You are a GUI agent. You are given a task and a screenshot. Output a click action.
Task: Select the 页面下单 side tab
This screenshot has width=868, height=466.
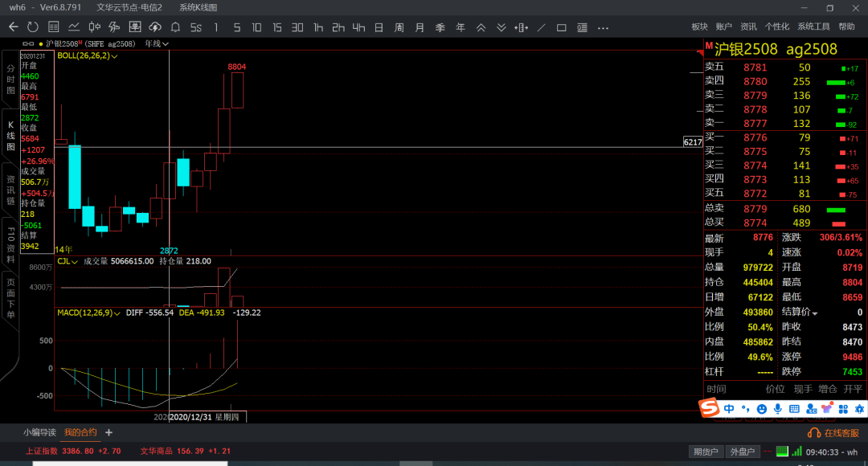[x=10, y=299]
